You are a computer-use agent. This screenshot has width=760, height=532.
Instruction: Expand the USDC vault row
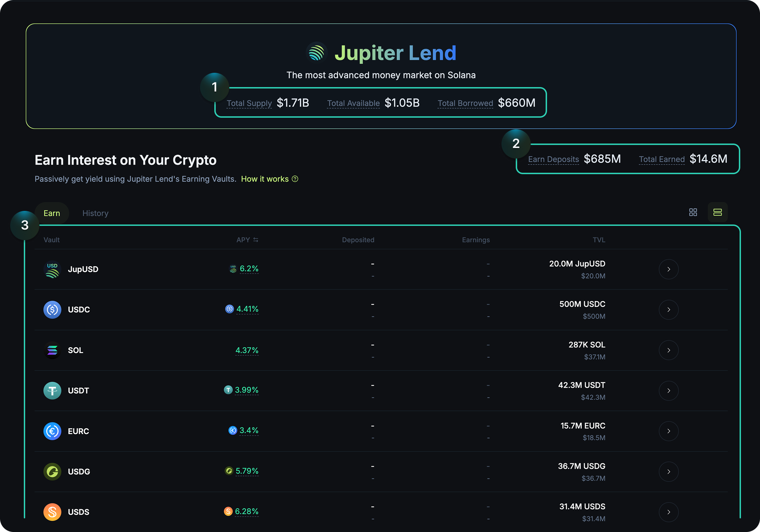point(669,310)
